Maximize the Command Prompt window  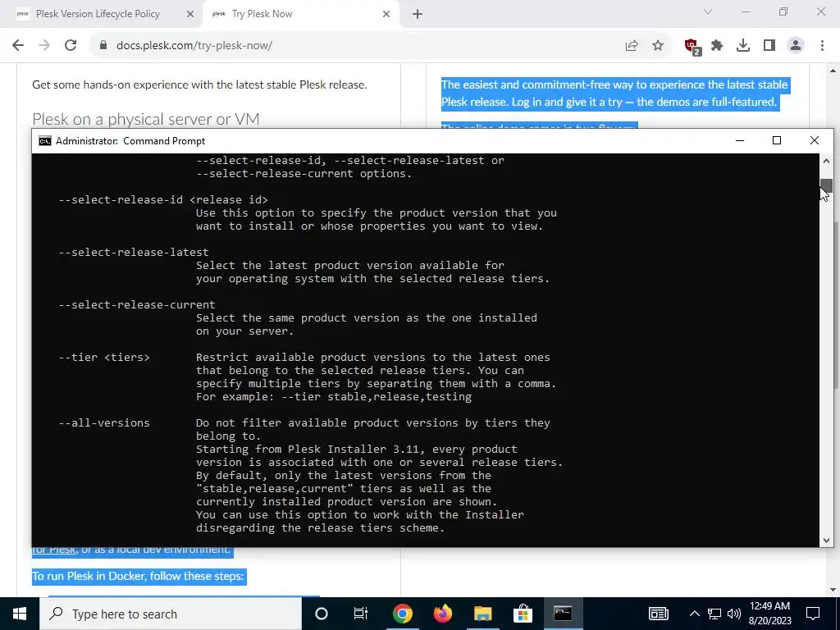pyautogui.click(x=777, y=140)
